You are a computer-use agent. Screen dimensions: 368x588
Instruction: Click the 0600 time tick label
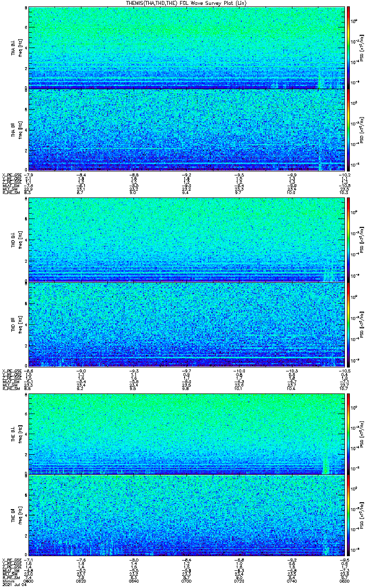pyautogui.click(x=28, y=581)
